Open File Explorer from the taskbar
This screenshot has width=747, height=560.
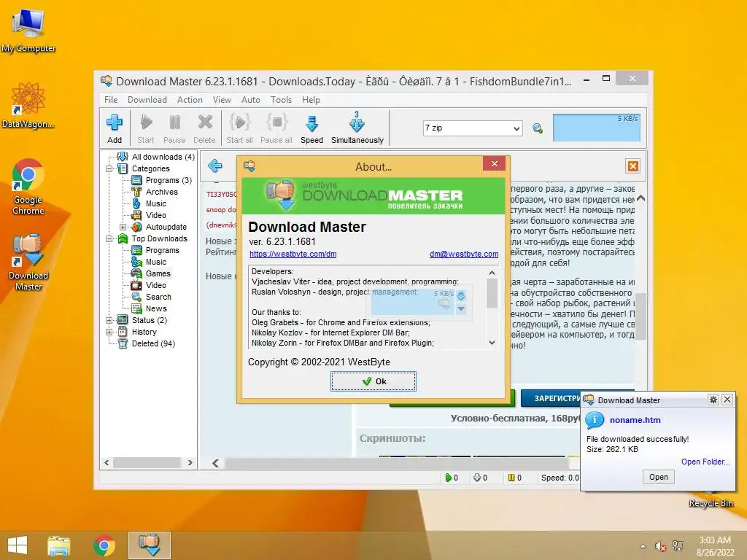[x=58, y=545]
